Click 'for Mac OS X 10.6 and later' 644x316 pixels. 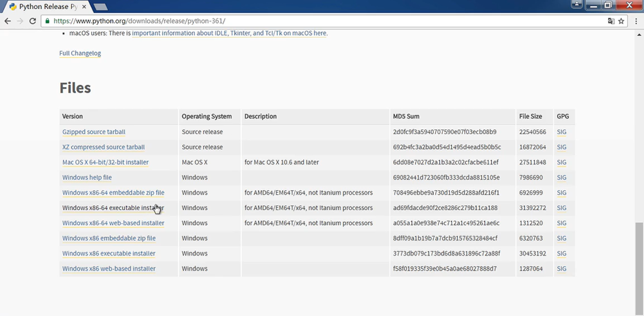coord(282,162)
